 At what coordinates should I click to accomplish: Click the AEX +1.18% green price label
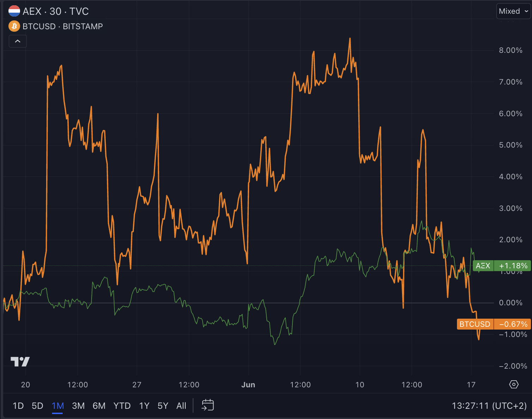tap(502, 266)
